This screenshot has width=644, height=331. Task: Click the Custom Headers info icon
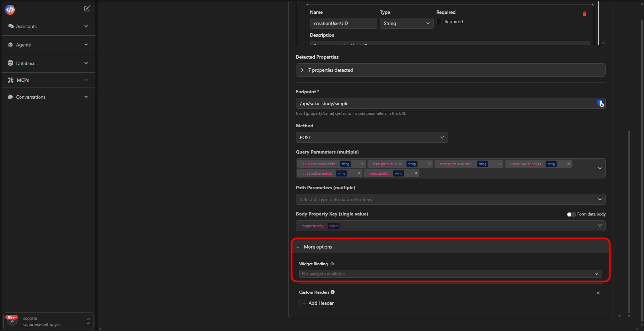(332, 292)
